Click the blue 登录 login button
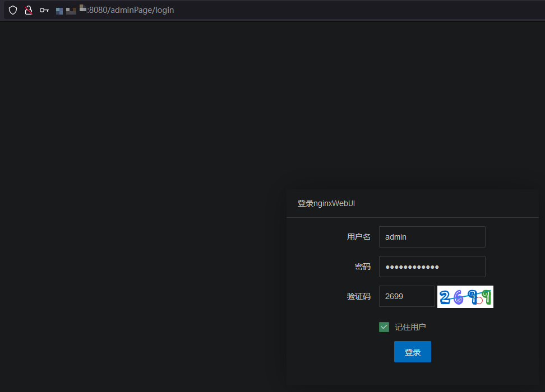The height and width of the screenshot is (392, 545). pyautogui.click(x=413, y=352)
